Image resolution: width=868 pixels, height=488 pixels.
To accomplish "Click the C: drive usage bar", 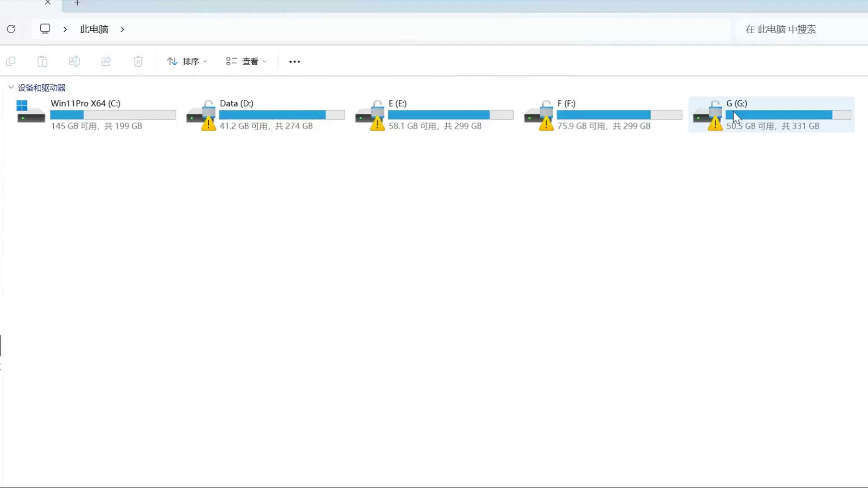I will click(113, 115).
